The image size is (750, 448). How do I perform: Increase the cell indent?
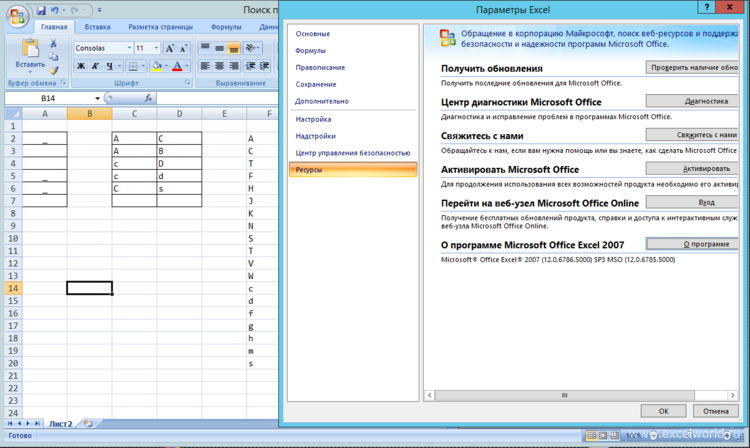264,66
